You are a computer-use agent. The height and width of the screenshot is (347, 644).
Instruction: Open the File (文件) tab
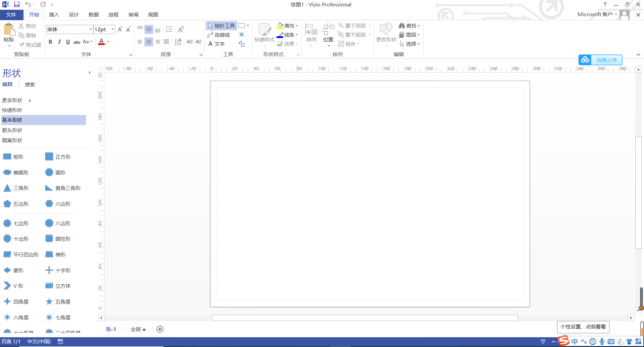11,15
